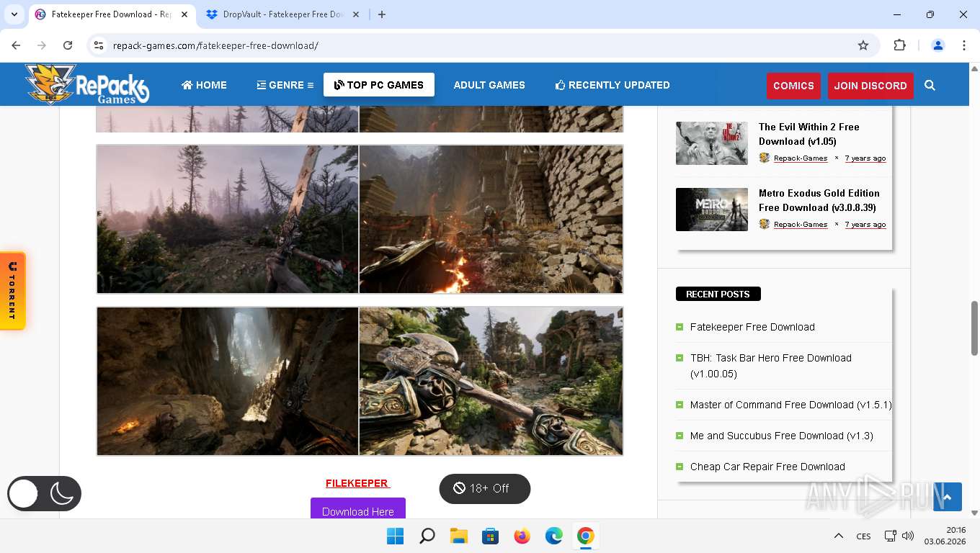This screenshot has width=980, height=553.
Task: Open the tab search dropdown arrow
Action: tap(14, 14)
